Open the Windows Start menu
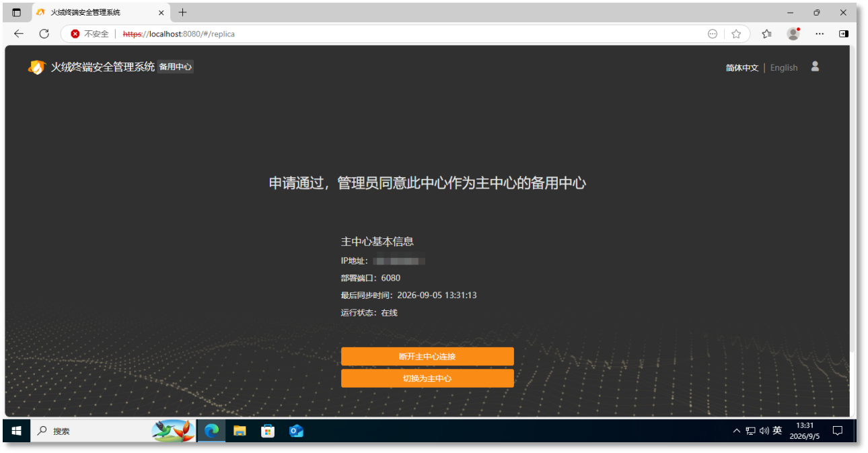 click(x=16, y=431)
